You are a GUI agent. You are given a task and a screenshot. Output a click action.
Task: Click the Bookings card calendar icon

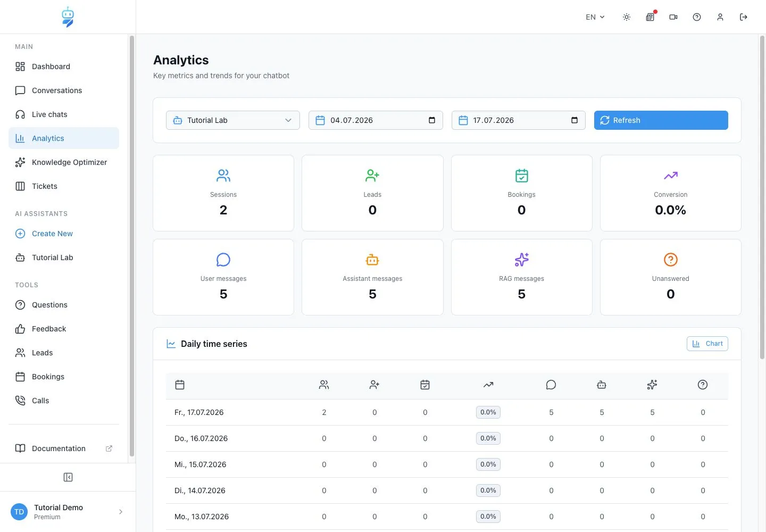click(x=522, y=176)
